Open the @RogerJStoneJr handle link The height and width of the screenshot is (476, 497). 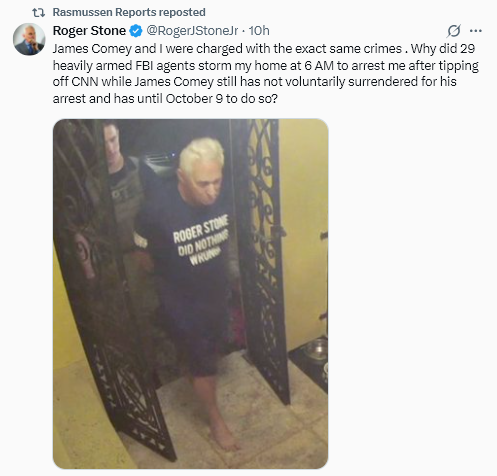coord(192,31)
